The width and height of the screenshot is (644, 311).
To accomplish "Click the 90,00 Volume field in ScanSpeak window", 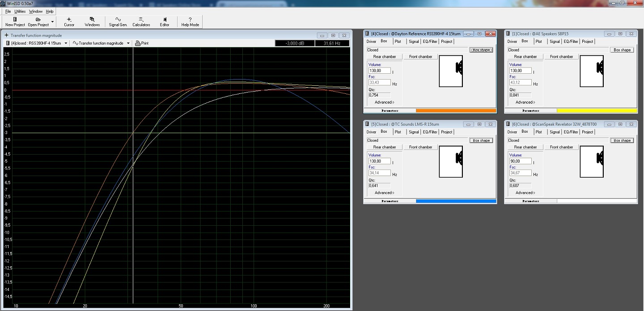I will (520, 161).
